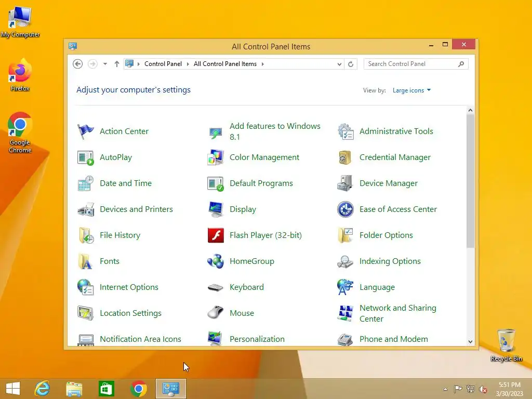
Task: Open the Credential Manager safe icon
Action: click(x=345, y=157)
